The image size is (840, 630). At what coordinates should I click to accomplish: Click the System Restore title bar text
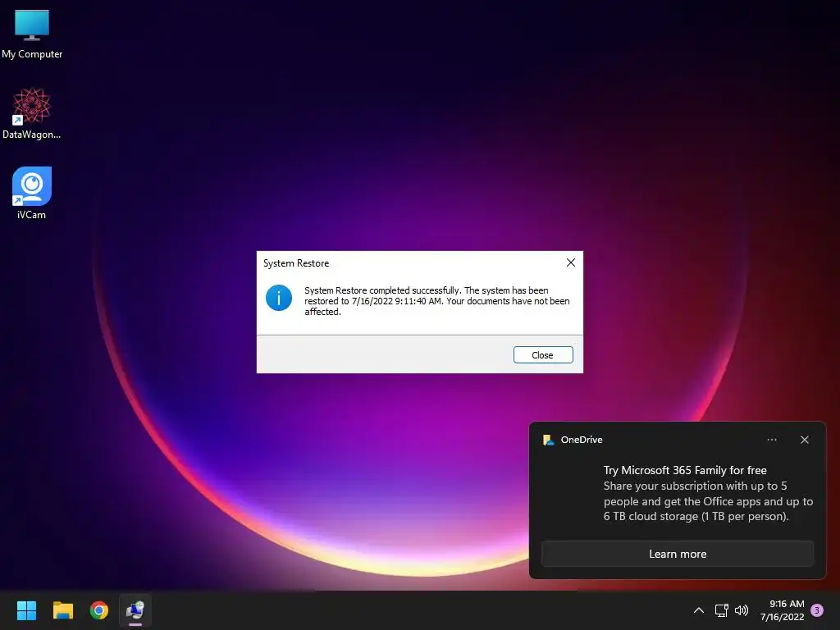click(x=296, y=263)
